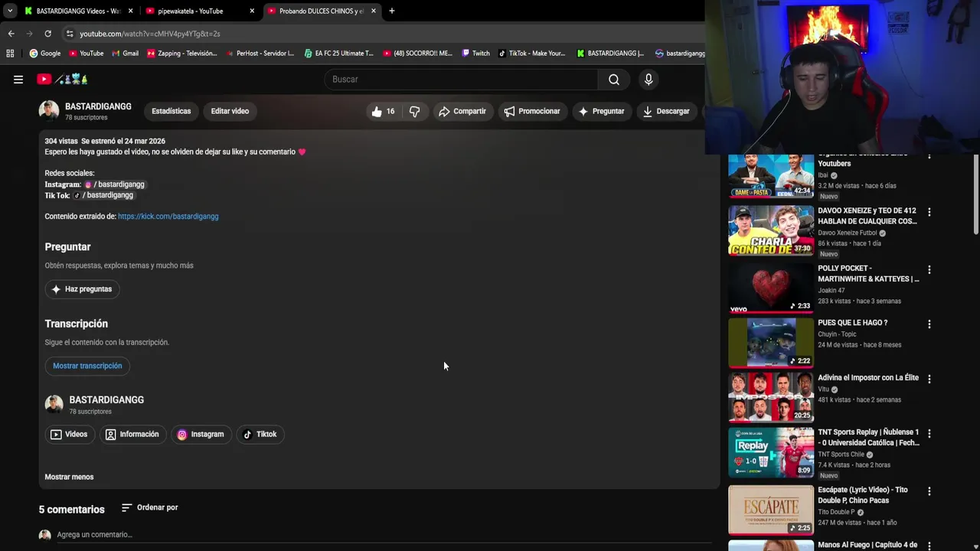Click the Promocionar button
Viewport: 980px width, 551px height.
click(x=531, y=111)
